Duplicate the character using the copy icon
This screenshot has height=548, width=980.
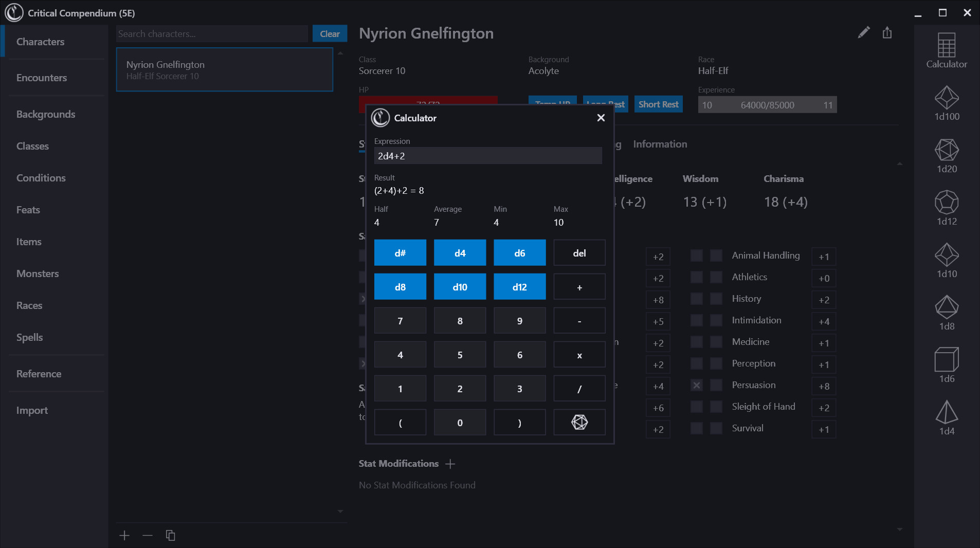pyautogui.click(x=170, y=535)
